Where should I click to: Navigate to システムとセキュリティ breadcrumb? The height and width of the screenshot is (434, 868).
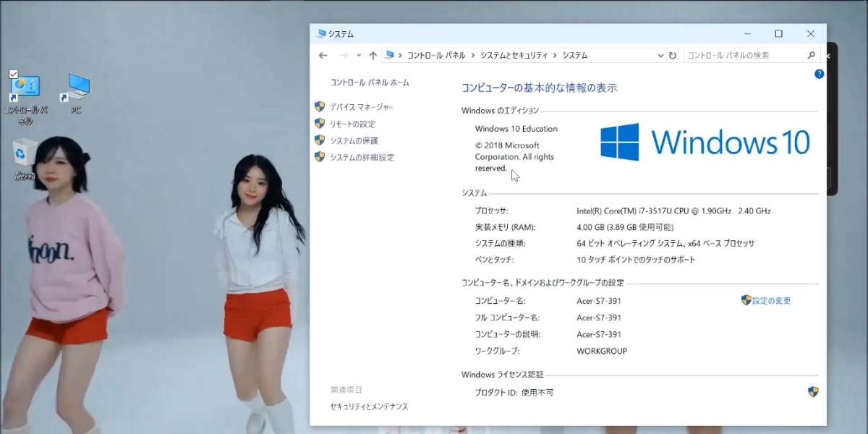coord(514,56)
